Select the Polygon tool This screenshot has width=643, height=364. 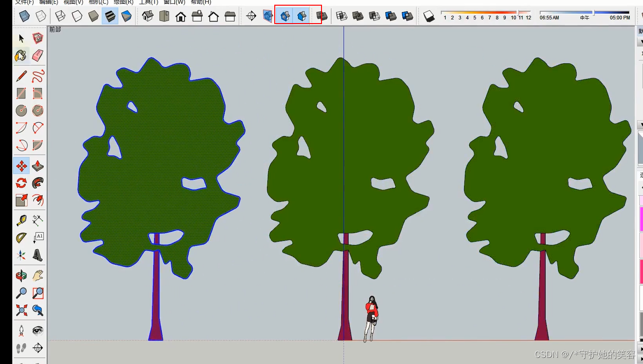pyautogui.click(x=38, y=110)
